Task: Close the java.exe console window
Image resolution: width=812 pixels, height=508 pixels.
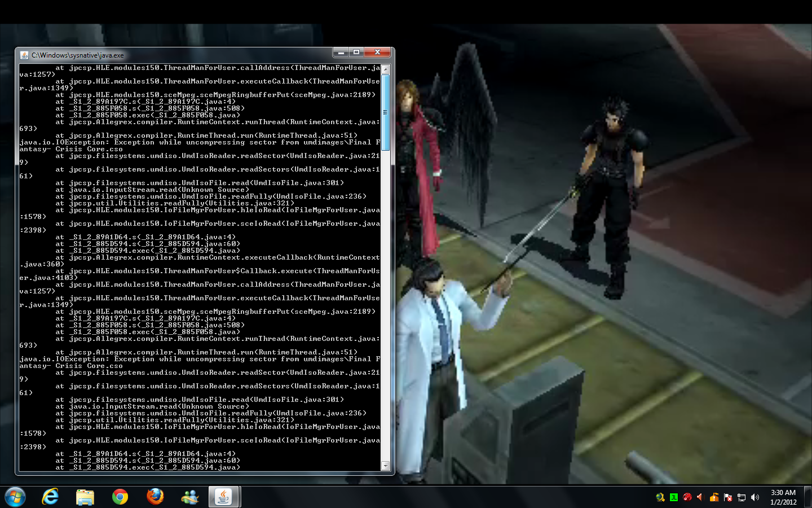Action: [x=377, y=52]
